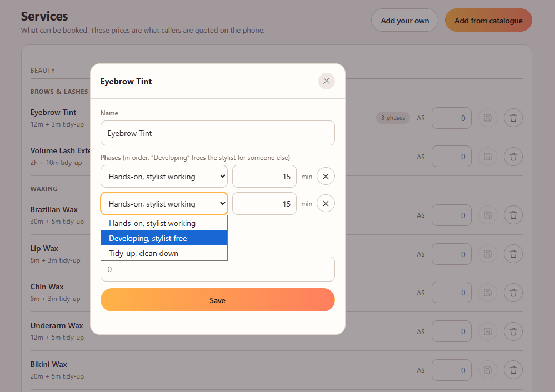Click '20m + 5m tidy-up' duration text
555x392 pixels.
[x=57, y=376]
